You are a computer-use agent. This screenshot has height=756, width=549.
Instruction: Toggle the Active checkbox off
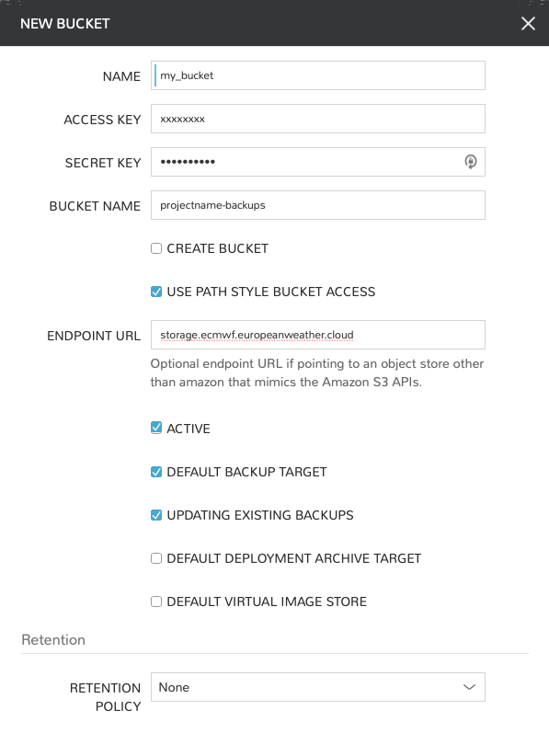156,428
